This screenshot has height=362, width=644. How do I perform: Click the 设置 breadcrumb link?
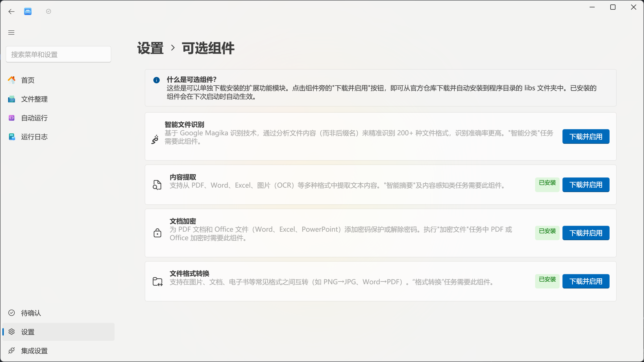point(150,48)
